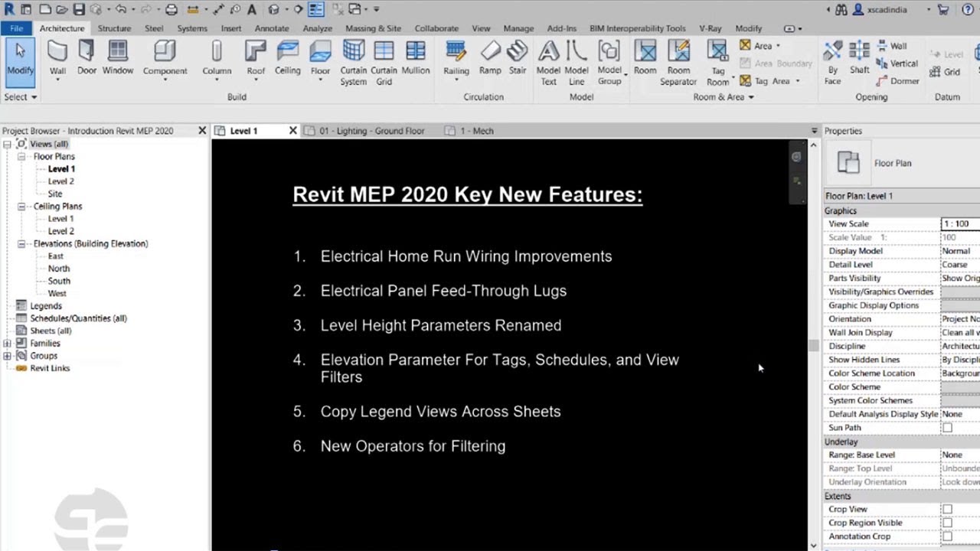Select the Model Line tool
This screenshot has width=980, height=551.
(577, 63)
